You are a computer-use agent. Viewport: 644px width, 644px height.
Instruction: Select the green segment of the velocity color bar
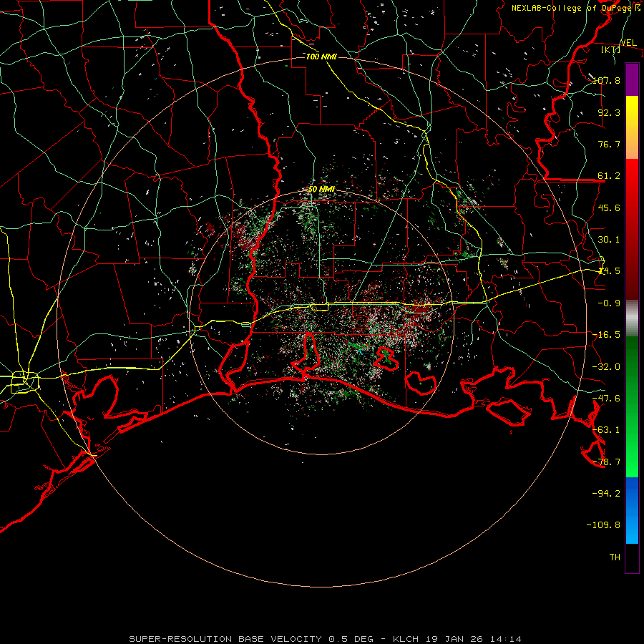point(632,406)
